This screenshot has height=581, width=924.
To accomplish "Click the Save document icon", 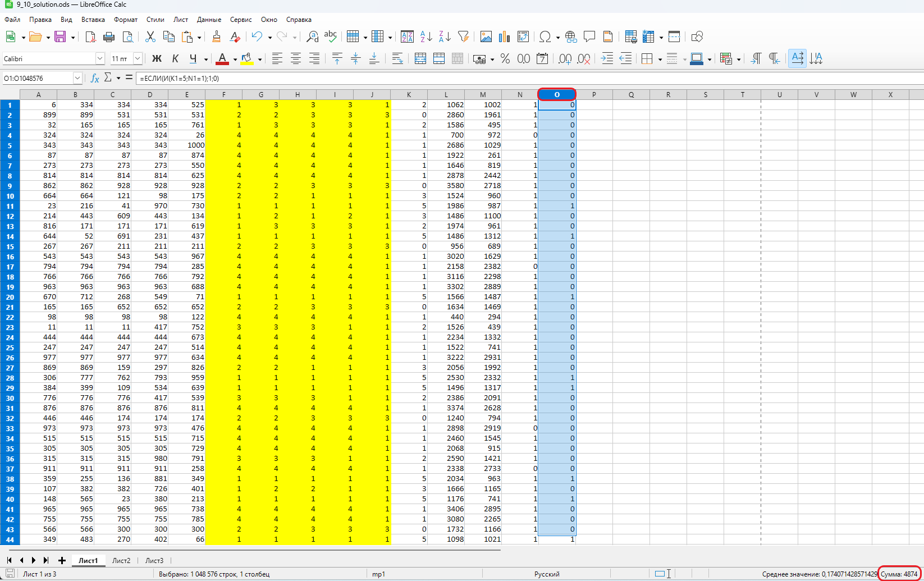I will (x=60, y=37).
